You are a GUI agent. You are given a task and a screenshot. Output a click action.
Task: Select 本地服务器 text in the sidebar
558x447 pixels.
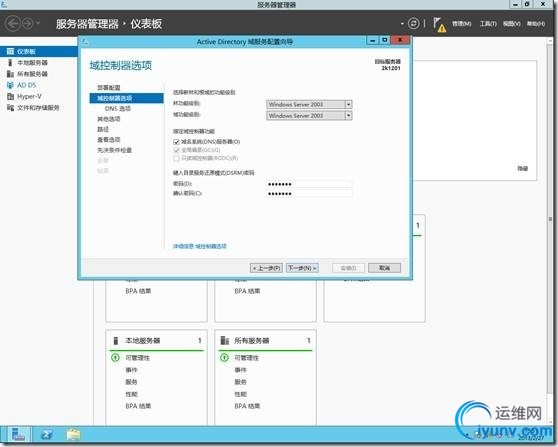pos(32,63)
